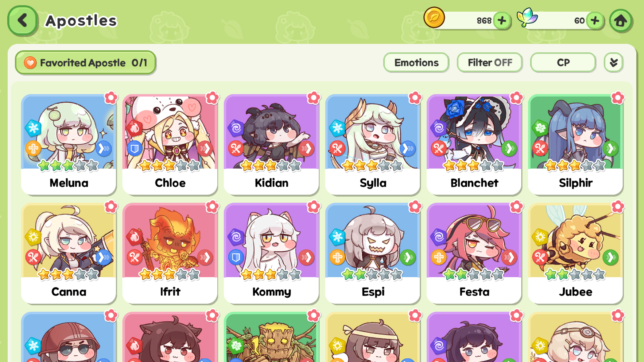This screenshot has height=362, width=644.
Task: Open the home screen icon
Action: tap(621, 21)
